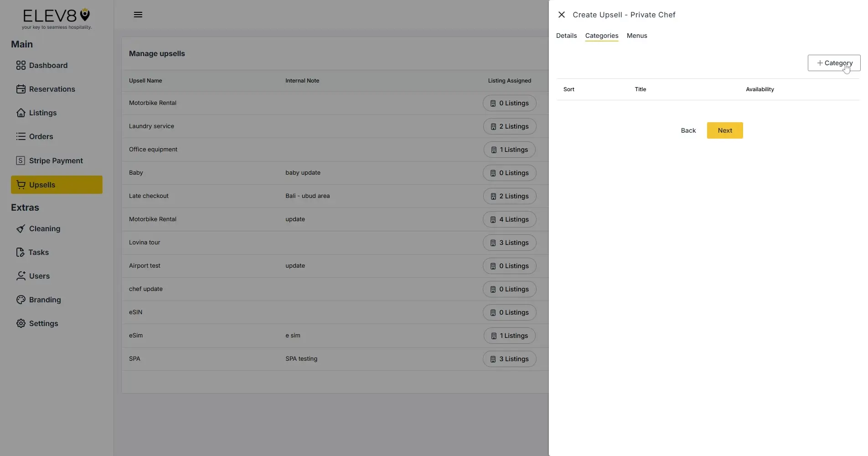This screenshot has height=456, width=868.
Task: Select the Upsells cart icon
Action: click(x=21, y=185)
